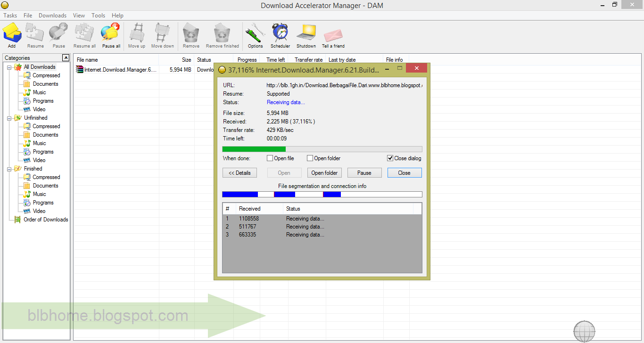Select Music under All Downloads
Image resolution: width=644 pixels, height=343 pixels.
(x=40, y=92)
